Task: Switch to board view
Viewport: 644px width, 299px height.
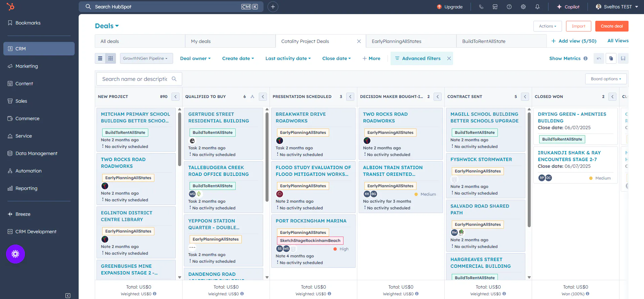Action: pos(111,58)
